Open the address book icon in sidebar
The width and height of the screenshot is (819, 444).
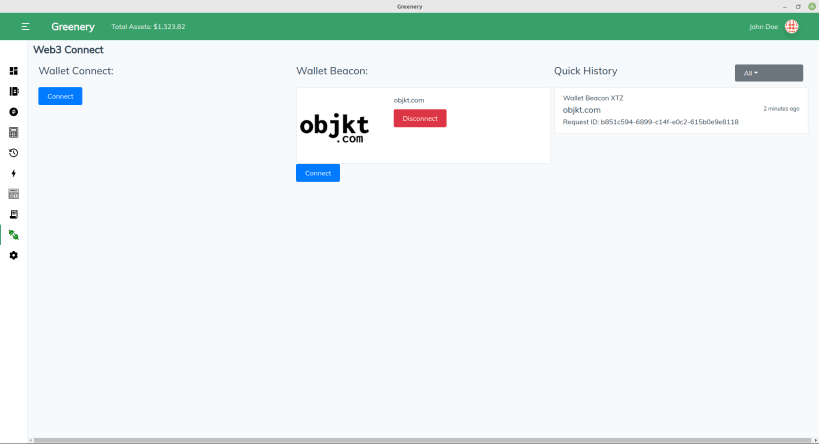(14, 91)
